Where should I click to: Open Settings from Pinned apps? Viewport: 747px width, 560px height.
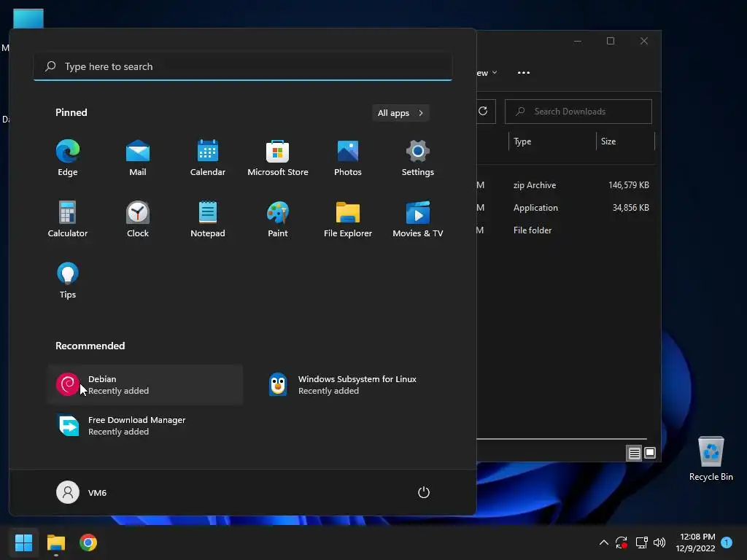point(418,157)
